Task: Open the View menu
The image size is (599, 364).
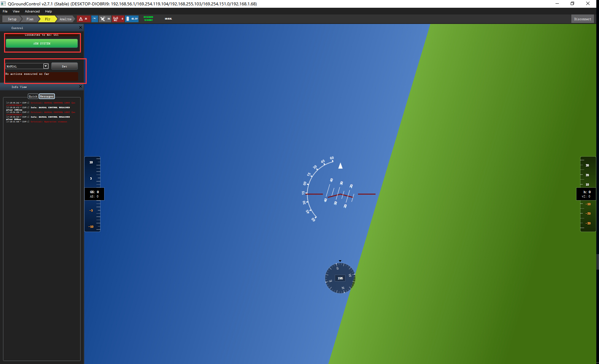Action: 16,11
